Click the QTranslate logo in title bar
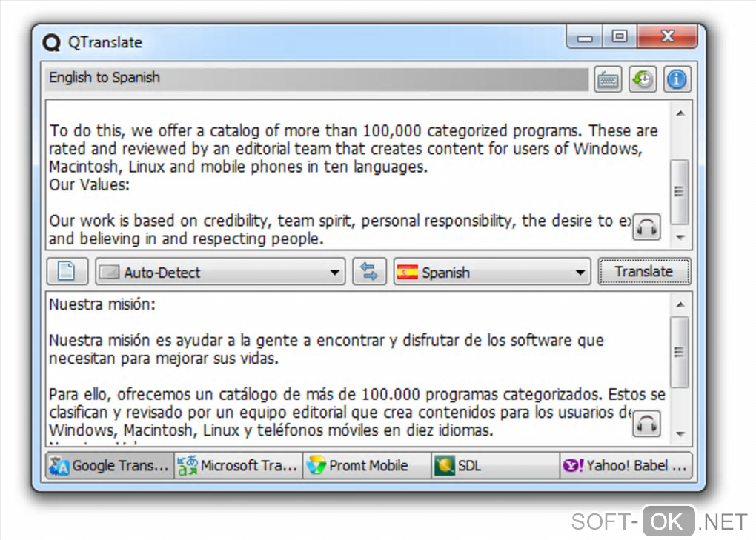The height and width of the screenshot is (540, 756). pos(51,42)
